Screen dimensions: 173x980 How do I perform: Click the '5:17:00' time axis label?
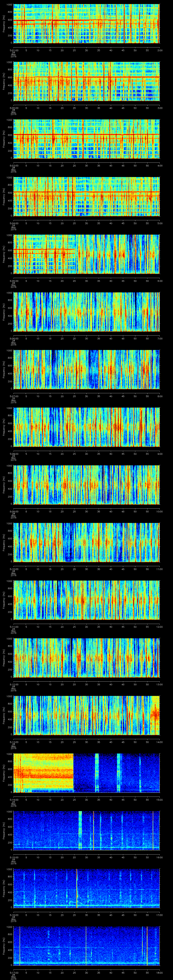point(14,972)
